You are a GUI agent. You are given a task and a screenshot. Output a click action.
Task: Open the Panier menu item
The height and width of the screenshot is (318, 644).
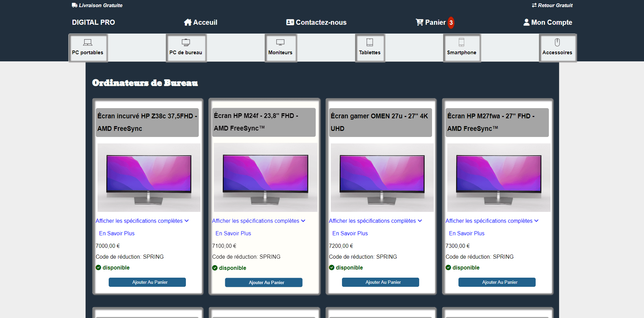coord(431,22)
